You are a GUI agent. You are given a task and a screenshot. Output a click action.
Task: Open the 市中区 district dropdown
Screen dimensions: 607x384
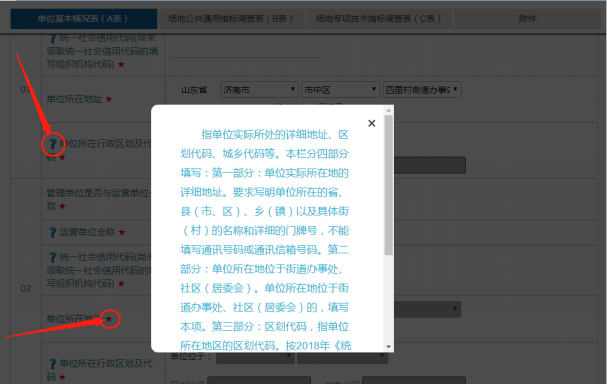click(x=340, y=90)
